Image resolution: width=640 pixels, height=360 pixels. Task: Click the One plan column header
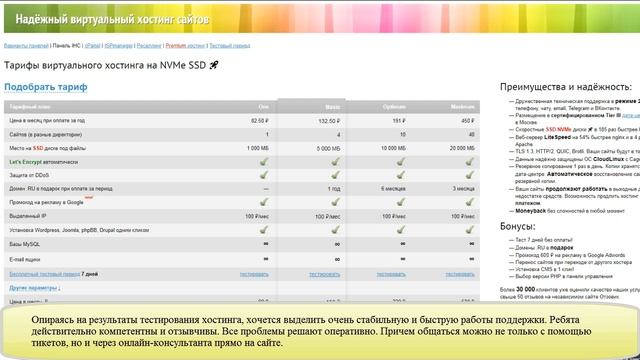[264, 107]
